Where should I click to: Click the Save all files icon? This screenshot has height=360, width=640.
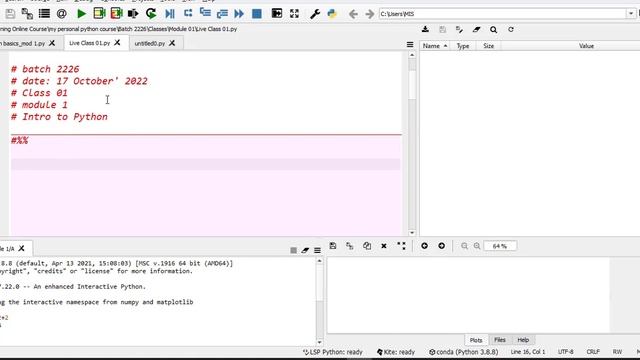[x=27, y=14]
